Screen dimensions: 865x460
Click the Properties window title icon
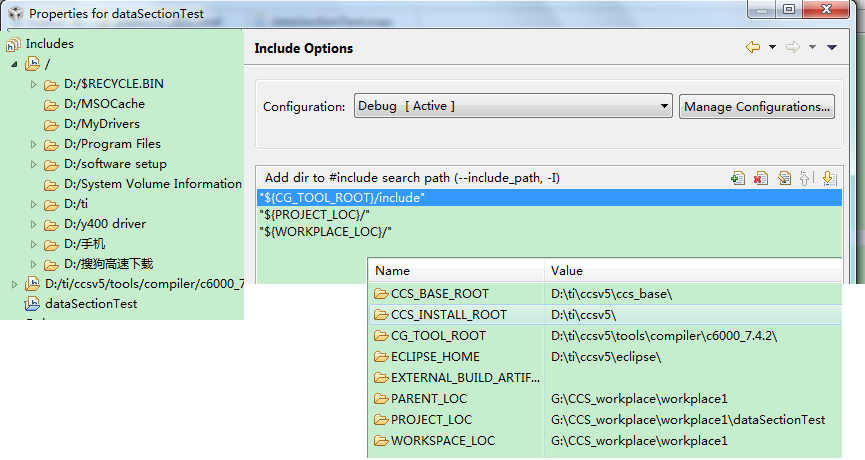click(x=15, y=13)
